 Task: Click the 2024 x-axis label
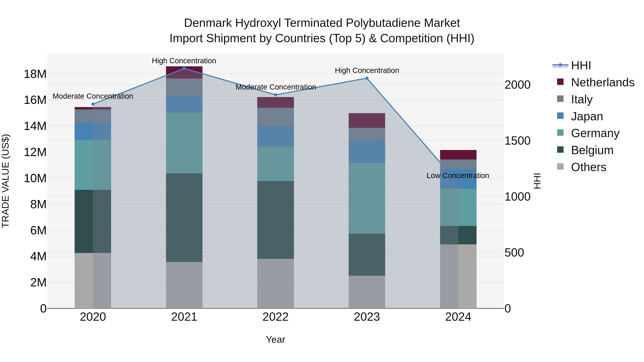point(458,317)
